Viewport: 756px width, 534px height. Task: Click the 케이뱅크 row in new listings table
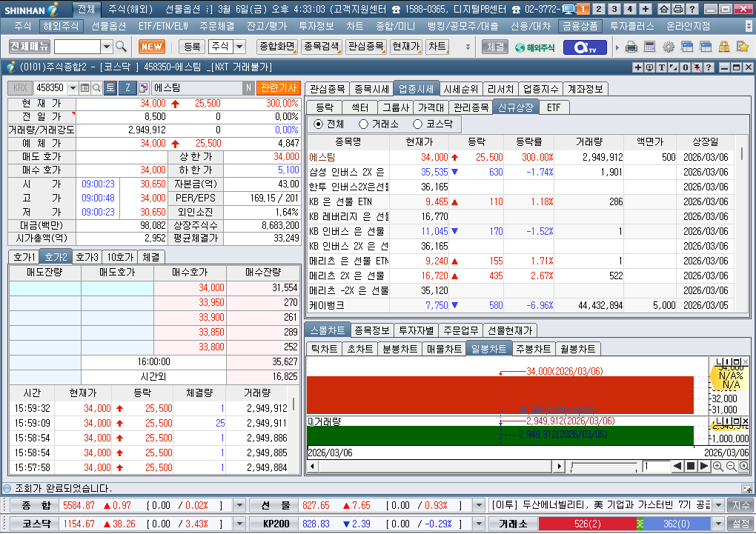521,306
